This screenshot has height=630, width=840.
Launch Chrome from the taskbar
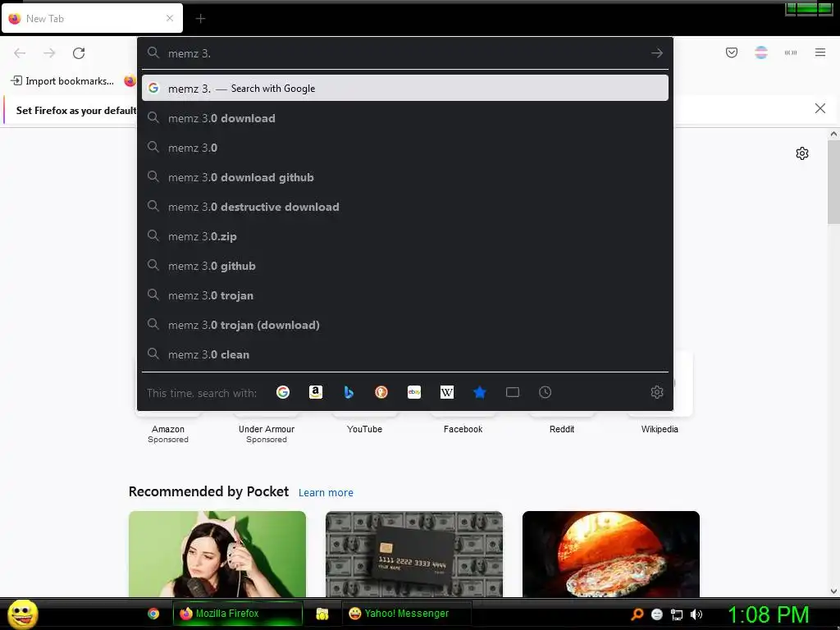click(153, 614)
